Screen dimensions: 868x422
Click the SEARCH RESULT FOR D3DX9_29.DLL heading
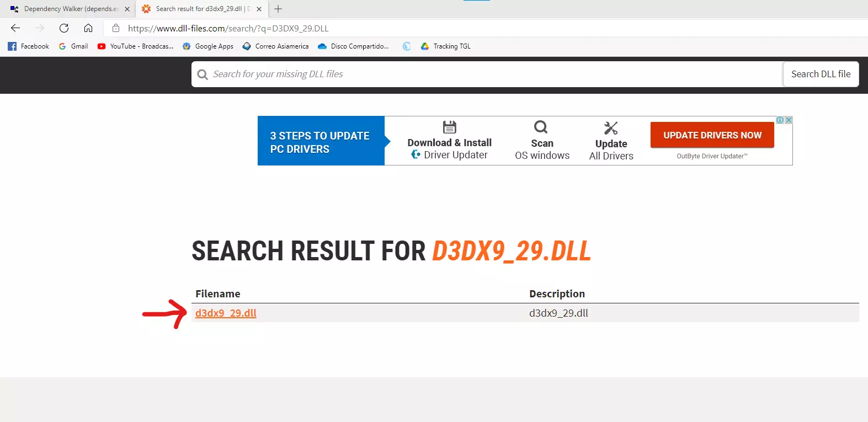391,251
